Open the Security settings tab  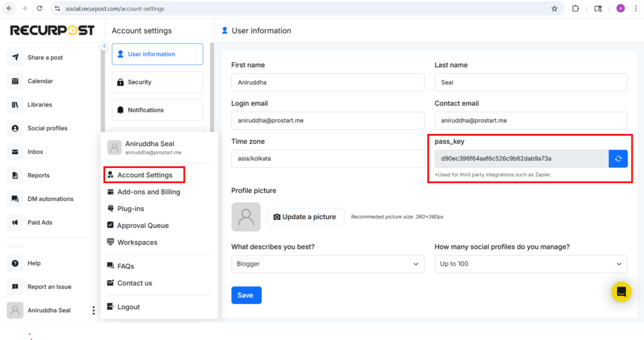pos(157,82)
